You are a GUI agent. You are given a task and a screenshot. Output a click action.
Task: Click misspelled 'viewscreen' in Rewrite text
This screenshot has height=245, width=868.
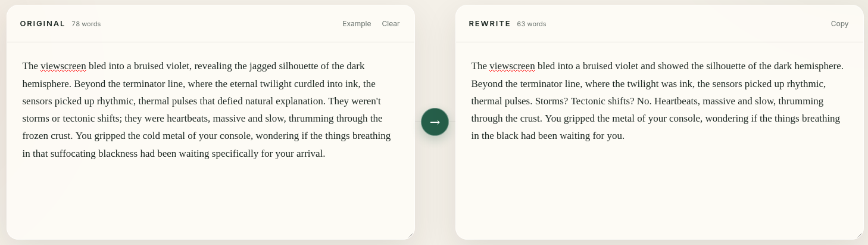click(x=512, y=66)
